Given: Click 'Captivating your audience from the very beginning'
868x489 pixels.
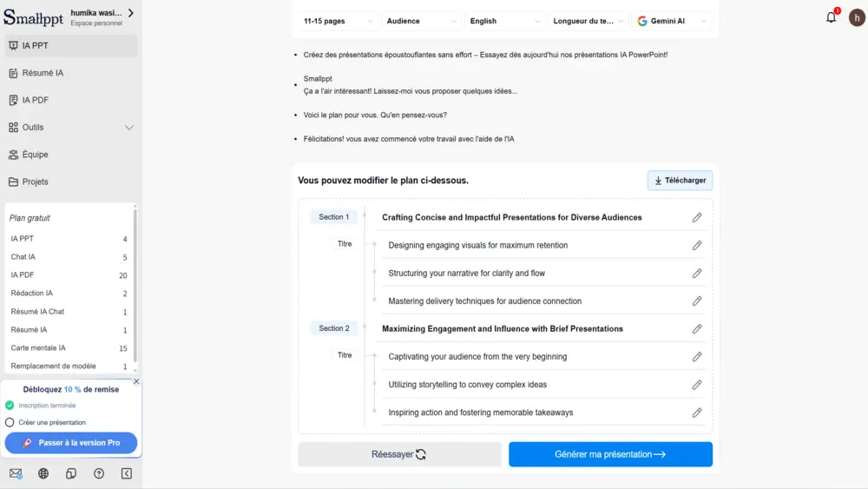Looking at the screenshot, I should 477,357.
